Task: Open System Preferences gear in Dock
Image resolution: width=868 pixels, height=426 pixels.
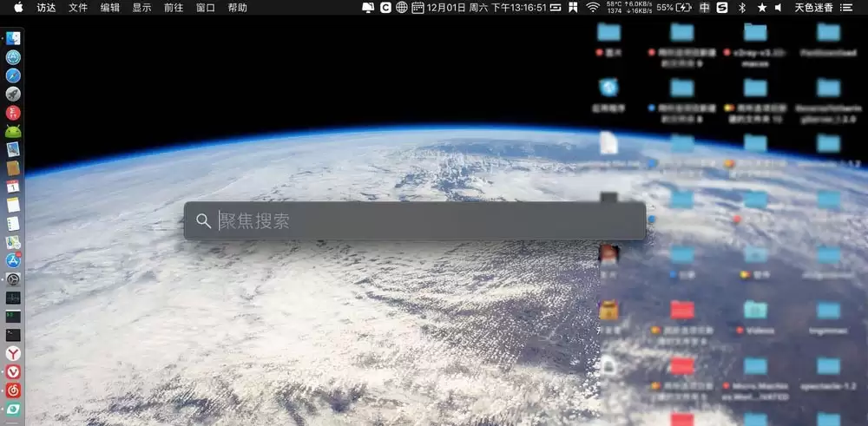Action: coord(13,279)
